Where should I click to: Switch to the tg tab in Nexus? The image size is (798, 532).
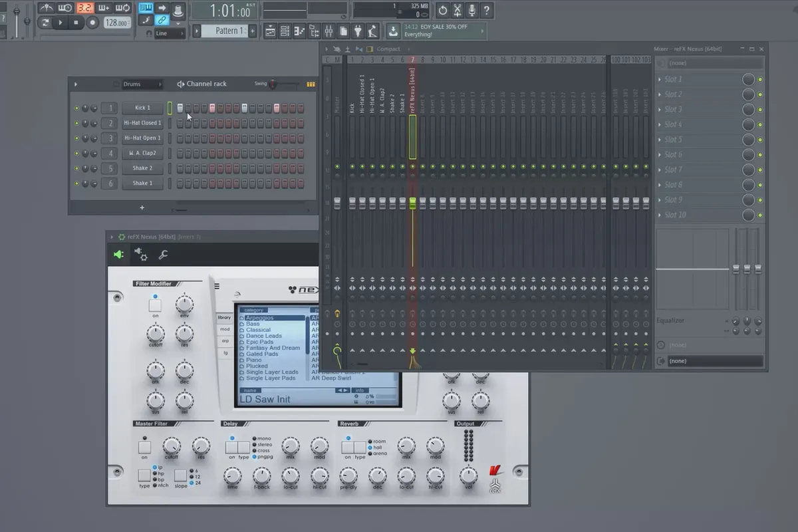click(x=225, y=352)
